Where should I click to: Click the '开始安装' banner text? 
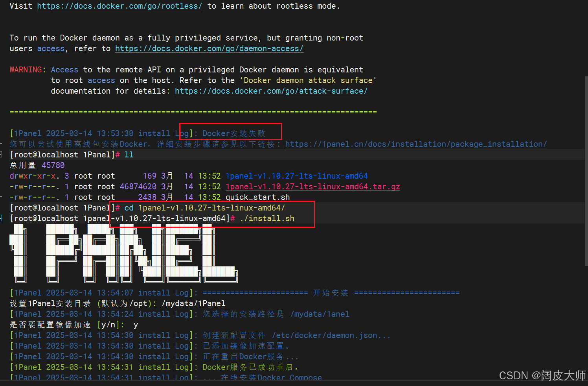[x=331, y=293]
